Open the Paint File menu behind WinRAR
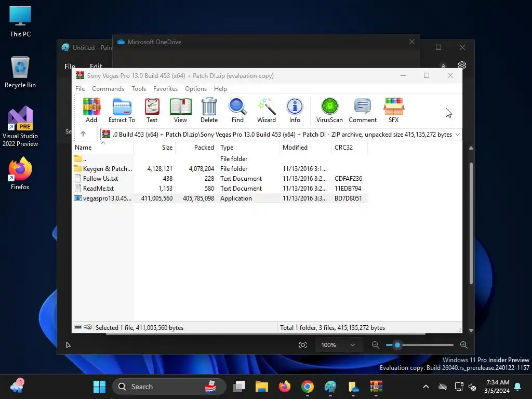532x399 pixels. [70, 66]
